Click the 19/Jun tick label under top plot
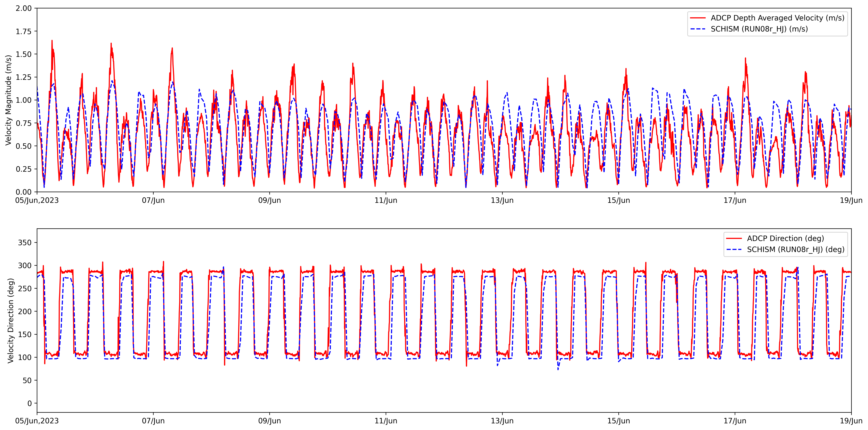This screenshot has height=430, width=868. 851,200
